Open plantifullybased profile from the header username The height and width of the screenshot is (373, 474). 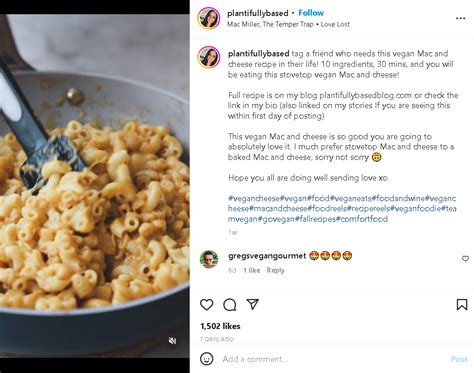point(258,13)
